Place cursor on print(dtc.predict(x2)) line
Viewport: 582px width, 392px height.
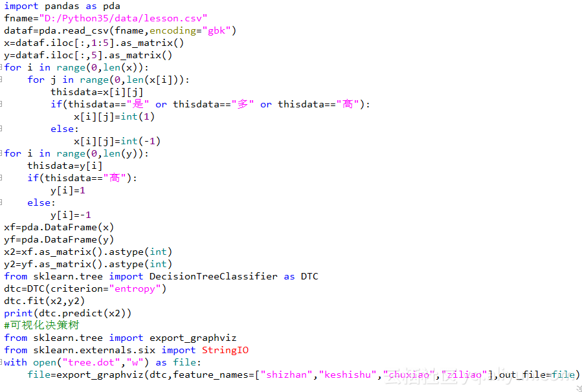[x=67, y=313]
